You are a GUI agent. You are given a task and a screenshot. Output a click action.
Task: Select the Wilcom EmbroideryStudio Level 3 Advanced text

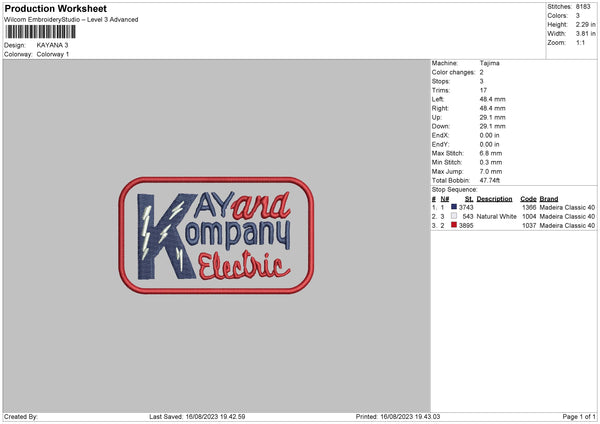tap(71, 20)
